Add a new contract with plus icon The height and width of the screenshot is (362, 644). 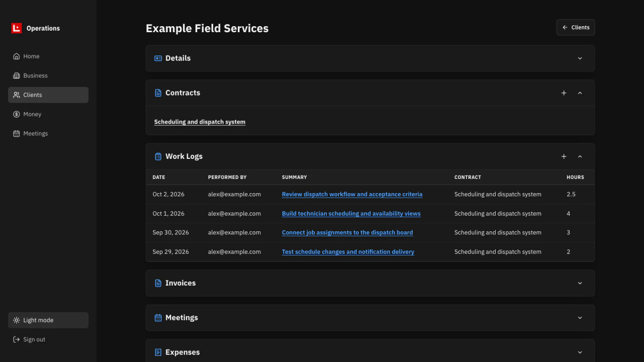(x=564, y=93)
